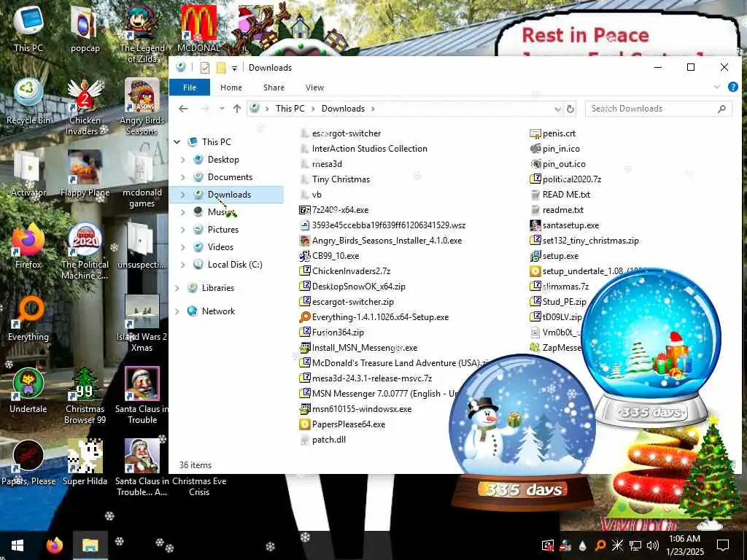Viewport: 747px width, 560px height.
Task: Go up one folder level
Action: click(x=237, y=109)
